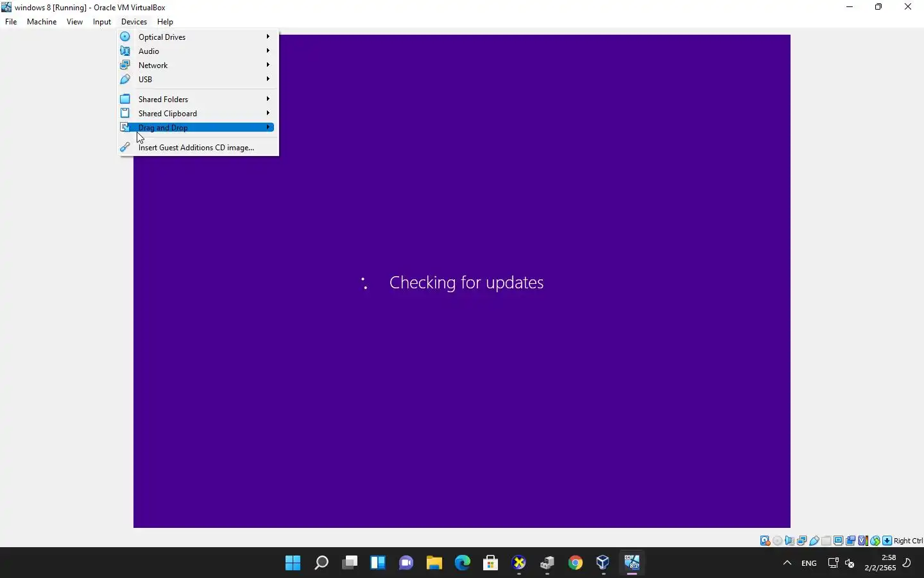Open the Optical Drives submenu
This screenshot has height=578, width=924.
199,37
